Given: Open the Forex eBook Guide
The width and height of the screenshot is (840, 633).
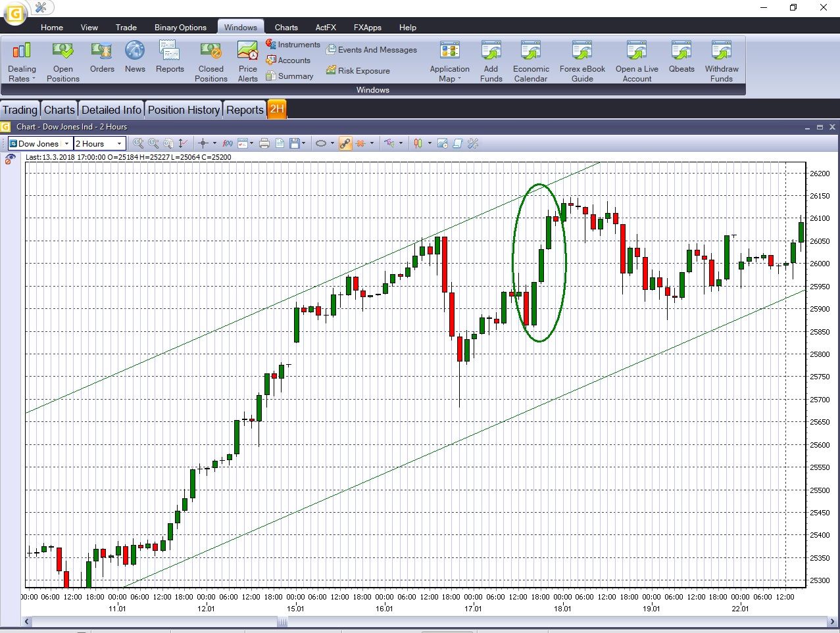Looking at the screenshot, I should pyautogui.click(x=582, y=61).
